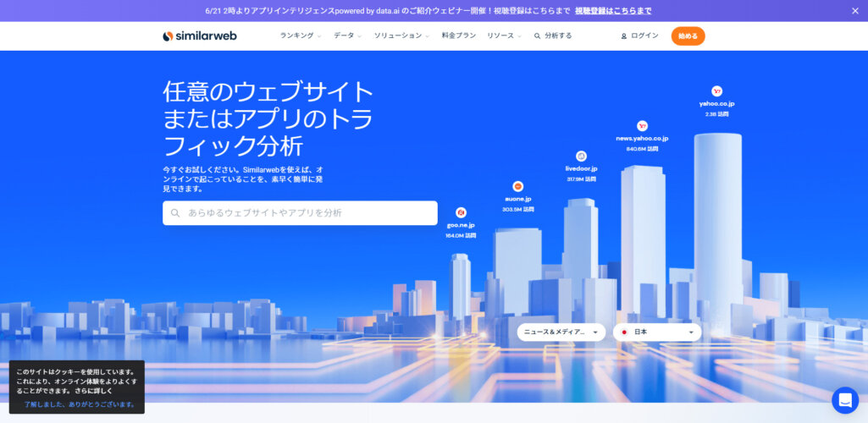Open the 日本 country dropdown

tap(657, 332)
